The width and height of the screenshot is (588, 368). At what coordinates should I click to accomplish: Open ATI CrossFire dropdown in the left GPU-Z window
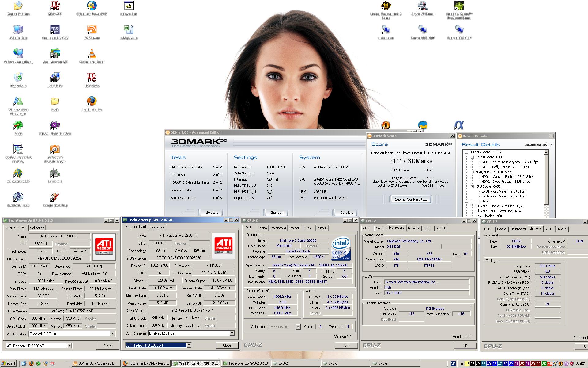click(x=112, y=334)
